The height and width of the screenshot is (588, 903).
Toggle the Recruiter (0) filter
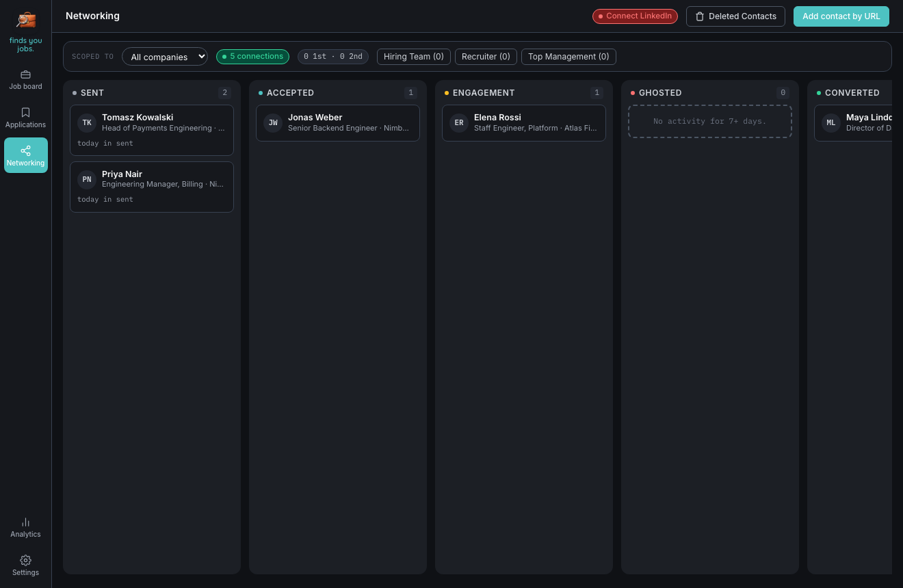[x=486, y=57]
